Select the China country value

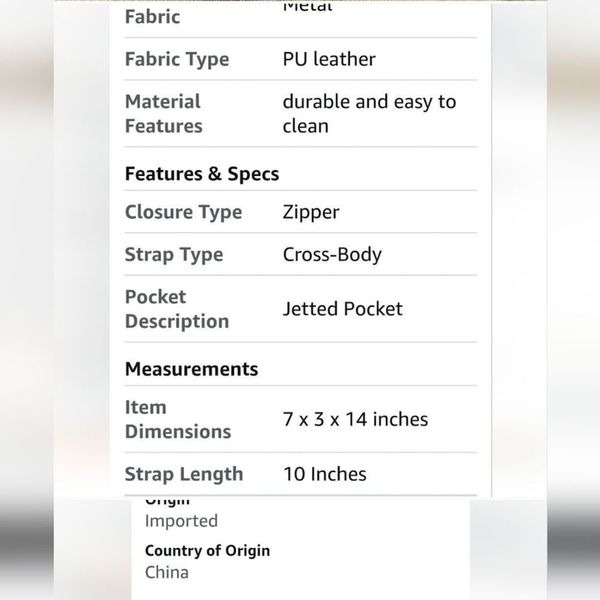tap(167, 573)
